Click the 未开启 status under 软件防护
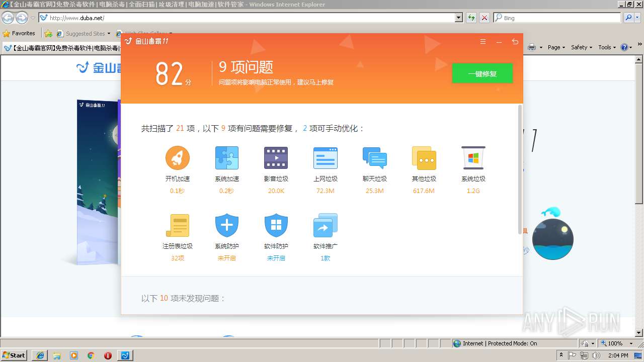This screenshot has width=644, height=362. pos(276,258)
